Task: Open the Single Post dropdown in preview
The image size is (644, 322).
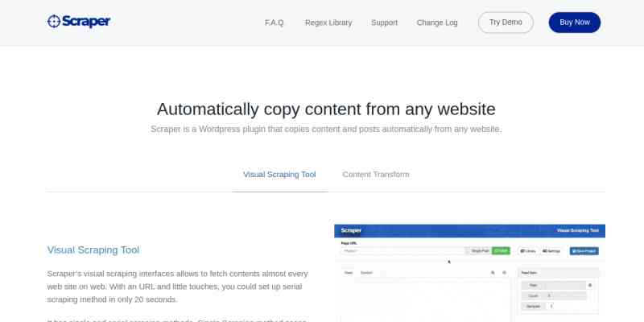Action: [x=480, y=251]
